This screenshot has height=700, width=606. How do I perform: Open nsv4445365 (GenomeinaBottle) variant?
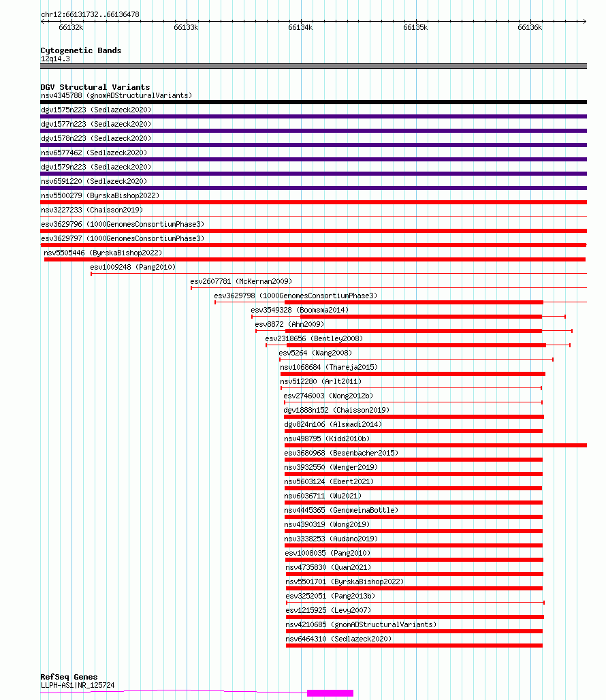coord(341,510)
